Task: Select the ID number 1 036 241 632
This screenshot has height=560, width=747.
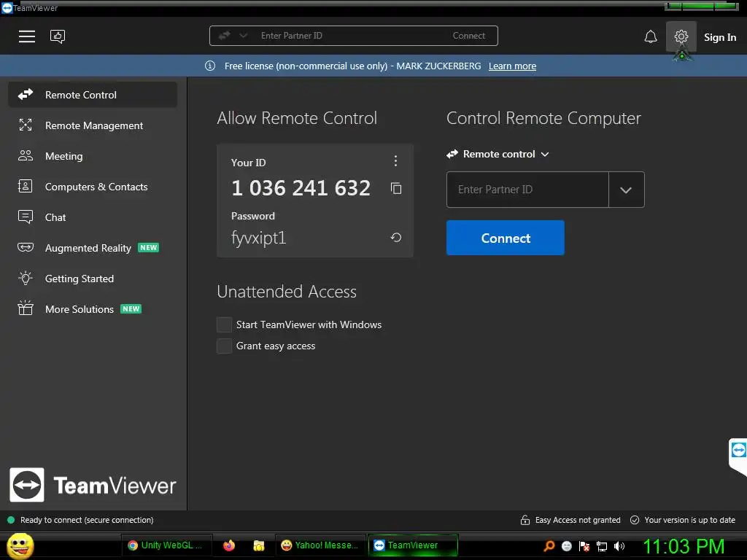Action: pos(301,187)
